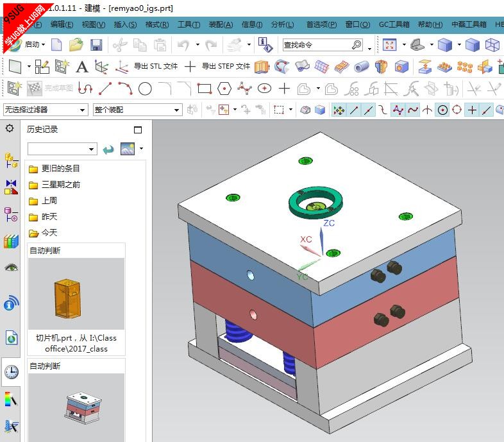
Task: Select the Text 'A' tool
Action: (x=82, y=67)
